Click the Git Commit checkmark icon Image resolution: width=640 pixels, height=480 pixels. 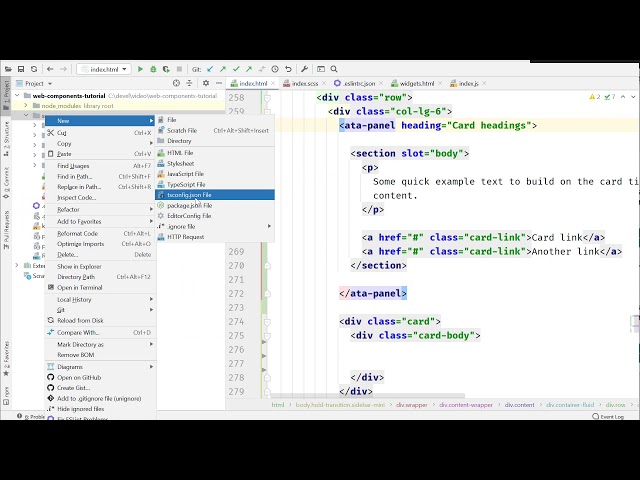pyautogui.click(x=236, y=69)
